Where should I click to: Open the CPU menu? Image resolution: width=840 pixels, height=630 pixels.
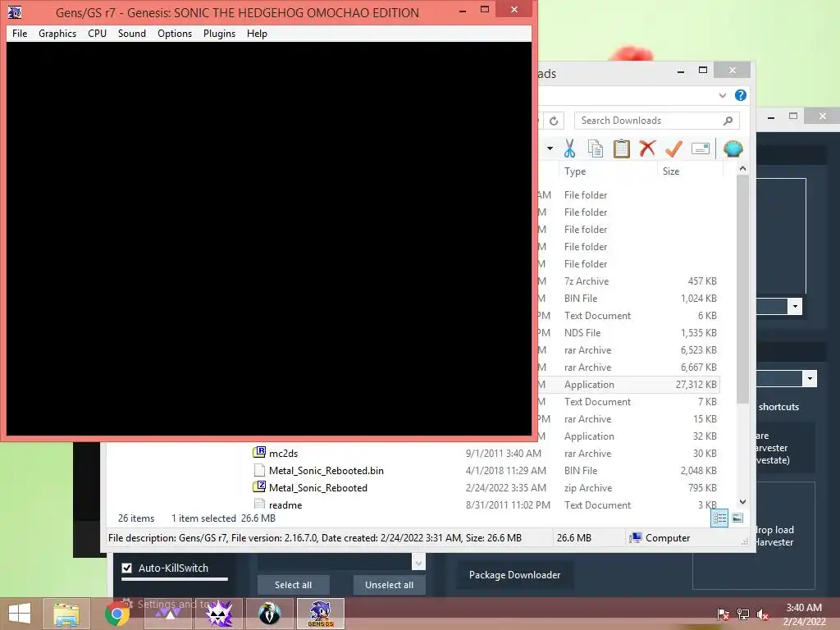point(97,33)
